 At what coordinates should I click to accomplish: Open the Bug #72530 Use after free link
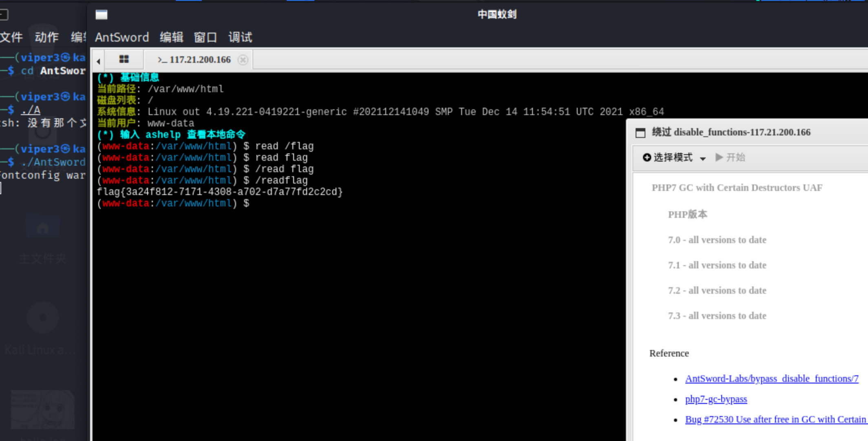coord(775,419)
